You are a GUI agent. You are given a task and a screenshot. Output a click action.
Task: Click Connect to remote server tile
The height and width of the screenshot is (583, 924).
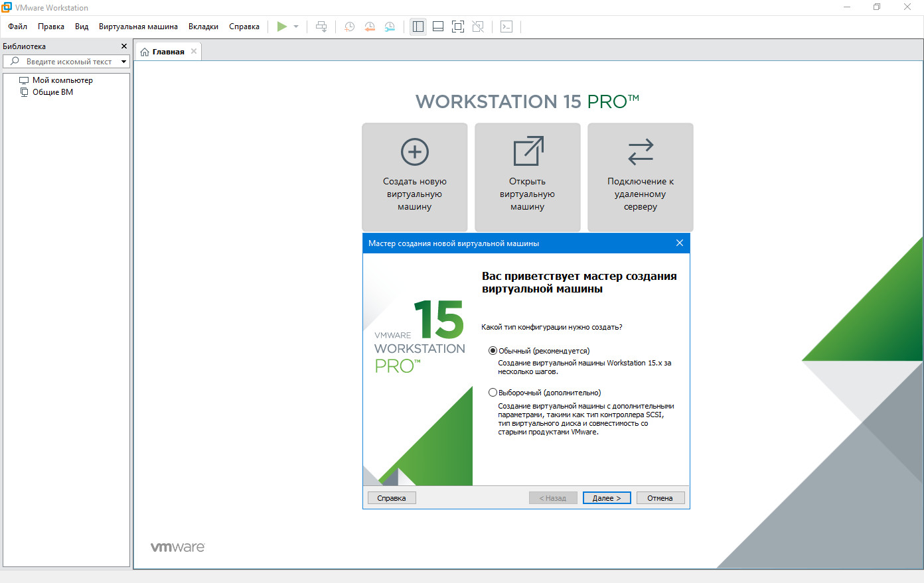pyautogui.click(x=641, y=176)
